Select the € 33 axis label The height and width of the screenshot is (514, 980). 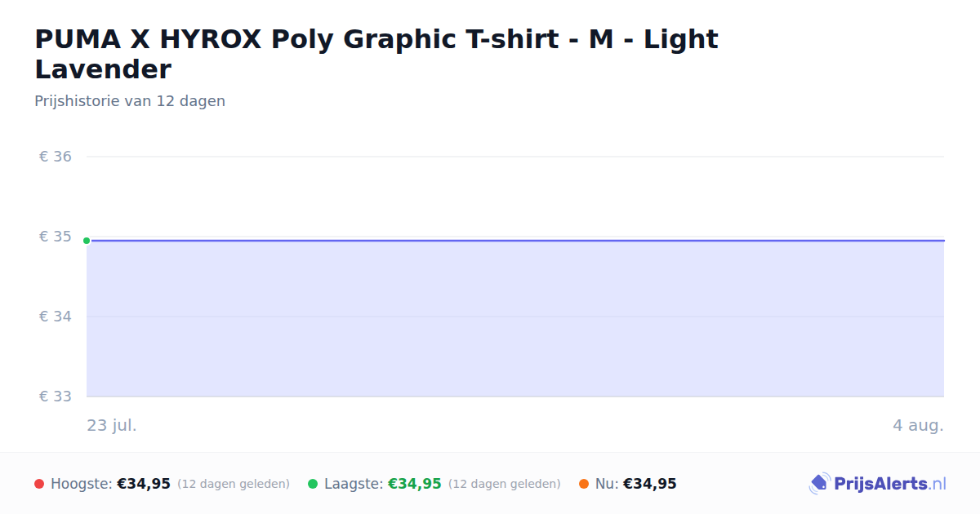[x=56, y=397]
